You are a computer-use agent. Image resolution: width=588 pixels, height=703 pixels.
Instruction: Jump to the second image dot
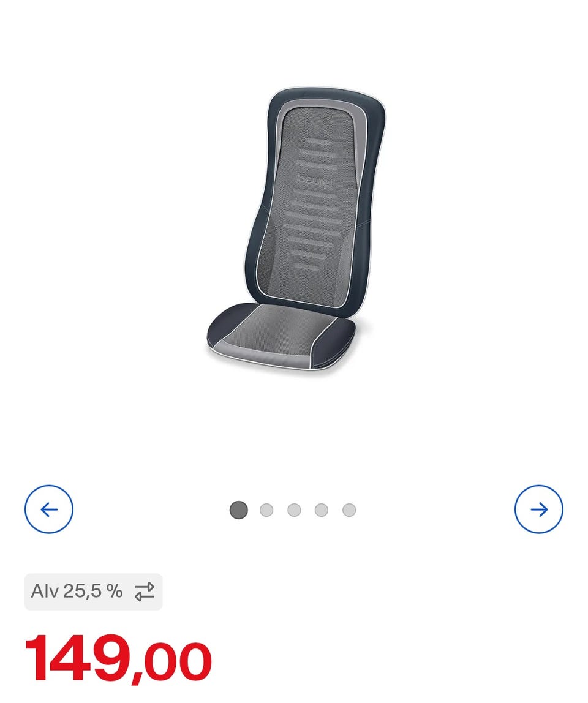(x=266, y=510)
